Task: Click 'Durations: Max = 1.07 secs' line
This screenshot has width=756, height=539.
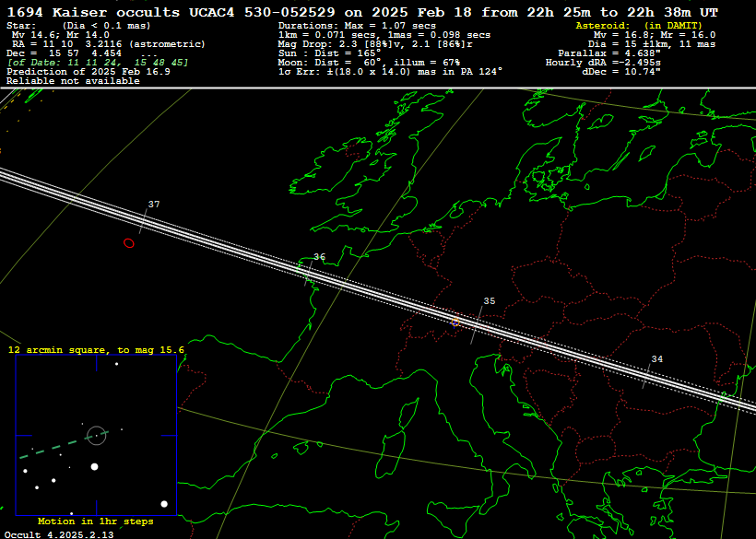Action: click(x=357, y=26)
